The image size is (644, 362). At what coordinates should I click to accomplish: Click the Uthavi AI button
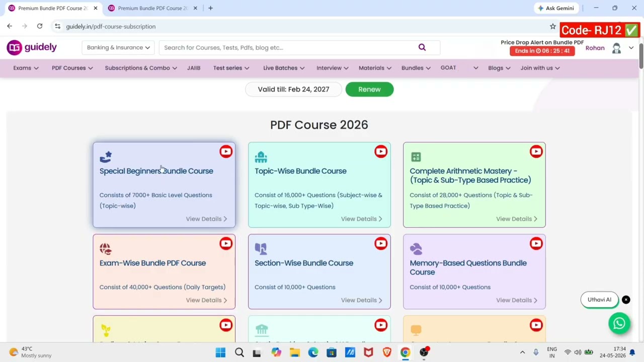599,300
